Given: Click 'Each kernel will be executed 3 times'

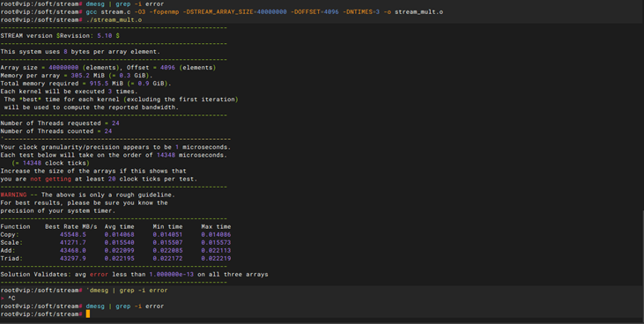Looking at the screenshot, I should 68,92.
